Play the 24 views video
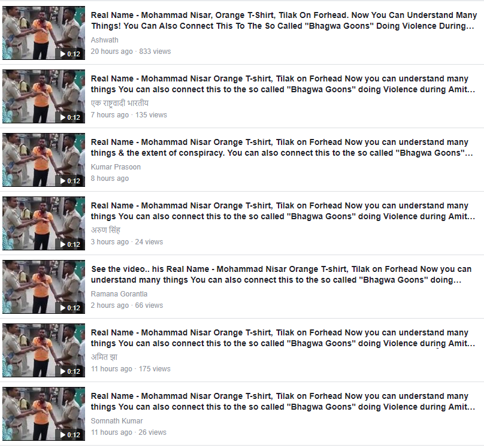The image size is (484, 448). point(44,223)
